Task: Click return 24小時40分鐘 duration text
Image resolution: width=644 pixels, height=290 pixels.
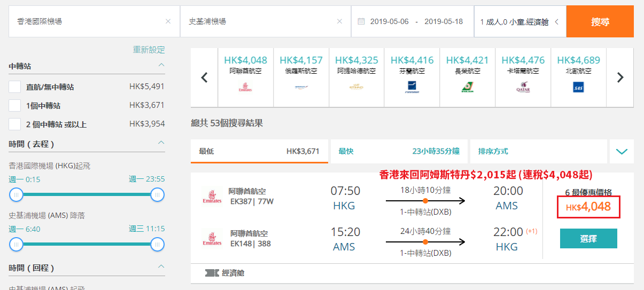Action: (425, 232)
